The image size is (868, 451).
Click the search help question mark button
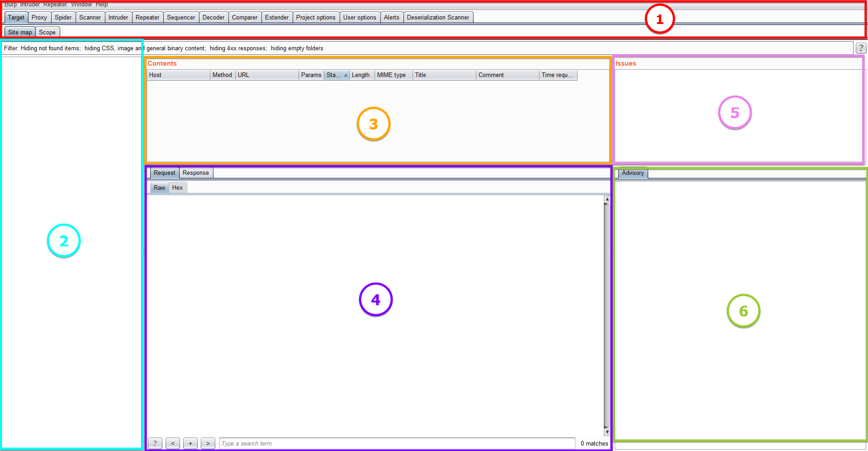point(155,443)
